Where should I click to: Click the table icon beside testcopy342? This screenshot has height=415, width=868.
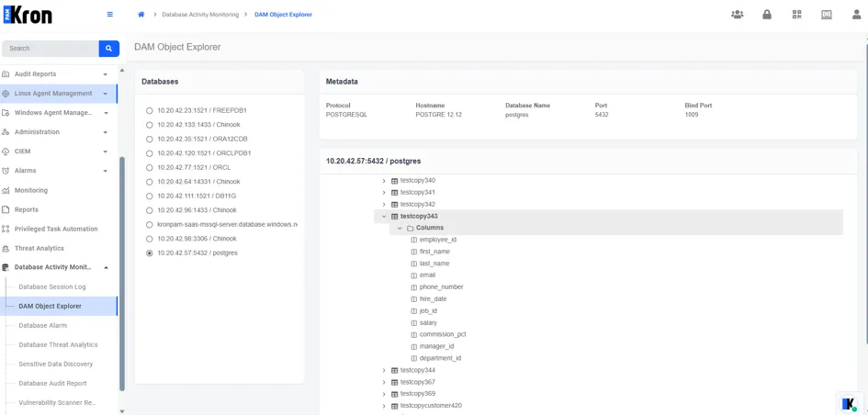click(x=395, y=204)
